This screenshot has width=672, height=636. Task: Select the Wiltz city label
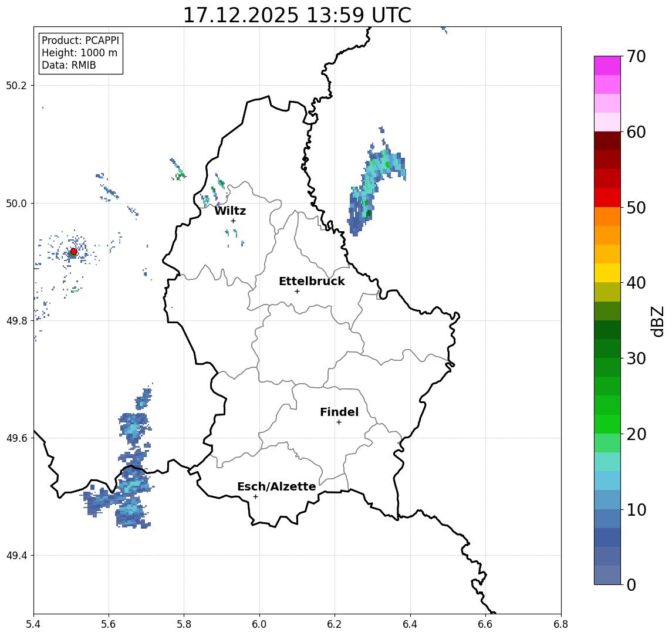(x=230, y=211)
